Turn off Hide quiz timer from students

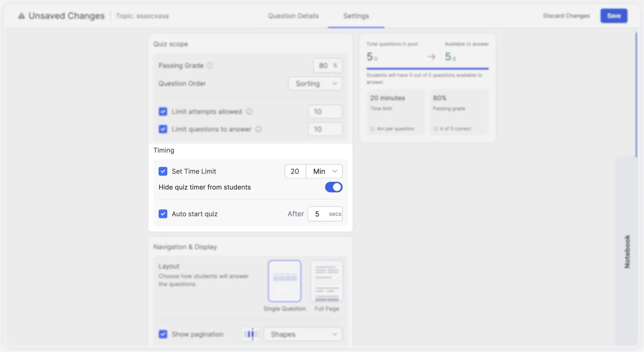(333, 187)
